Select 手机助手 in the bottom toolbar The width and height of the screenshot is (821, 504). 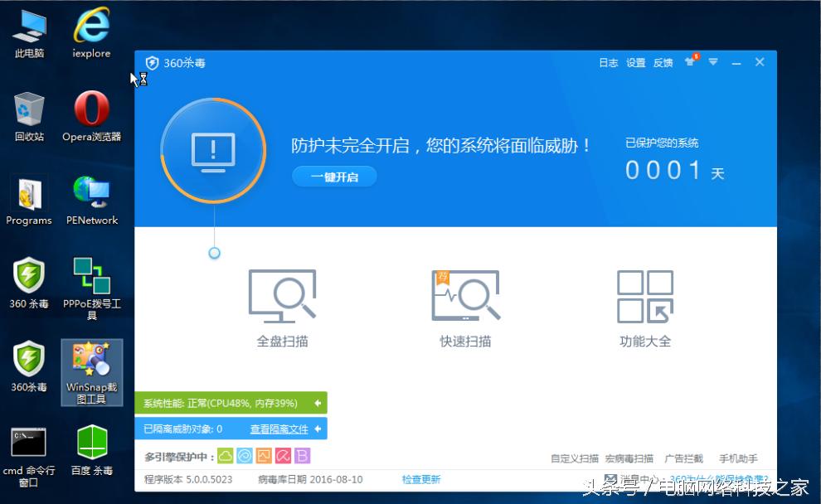click(x=740, y=458)
